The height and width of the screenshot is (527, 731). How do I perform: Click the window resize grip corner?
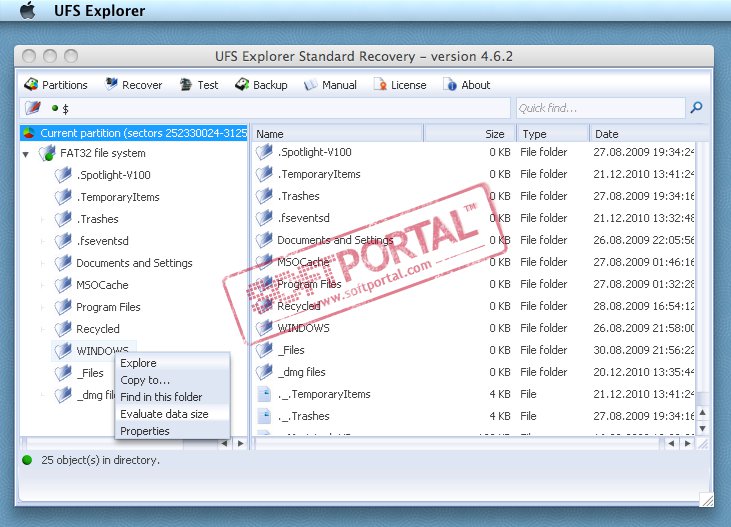pos(706,499)
